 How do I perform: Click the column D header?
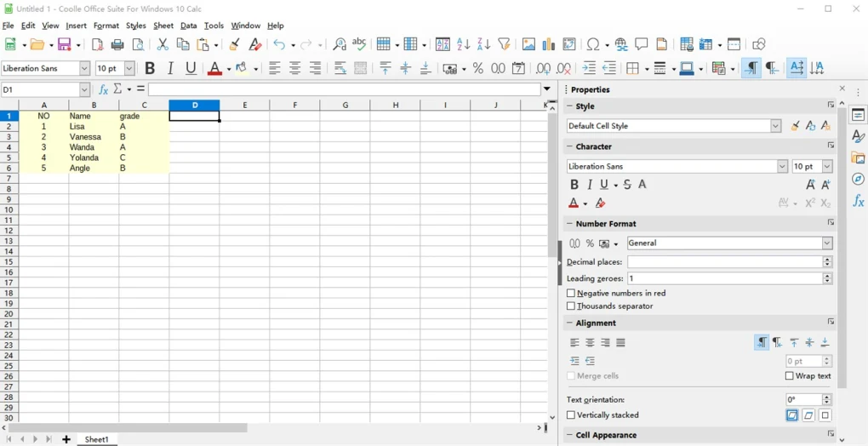click(194, 106)
